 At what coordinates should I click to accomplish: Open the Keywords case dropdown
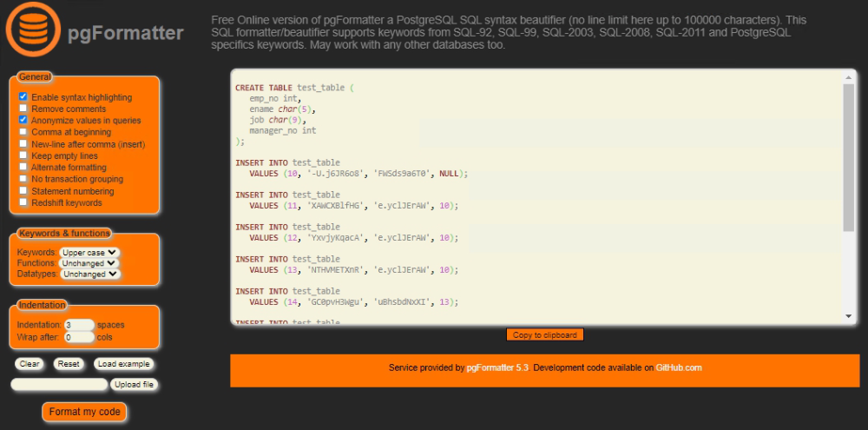(89, 252)
